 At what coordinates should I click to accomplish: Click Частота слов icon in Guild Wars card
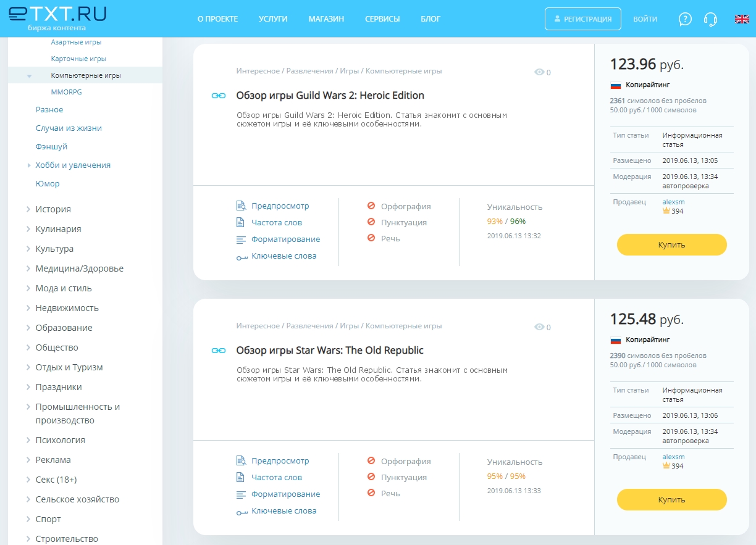click(x=241, y=222)
